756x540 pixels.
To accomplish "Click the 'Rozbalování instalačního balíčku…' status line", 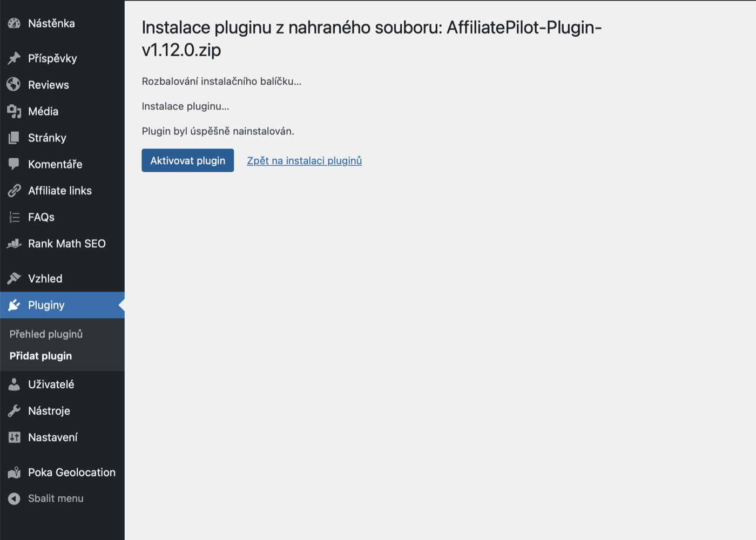I will pos(221,82).
